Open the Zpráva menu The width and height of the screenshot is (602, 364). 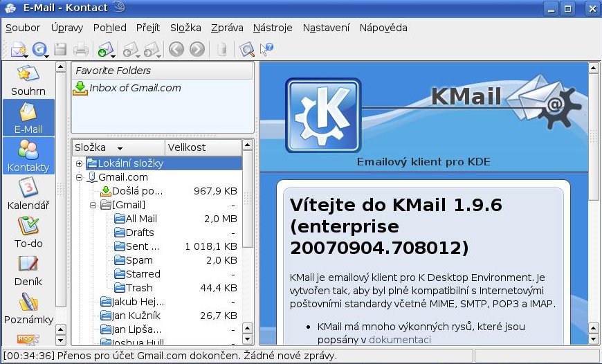pos(227,28)
